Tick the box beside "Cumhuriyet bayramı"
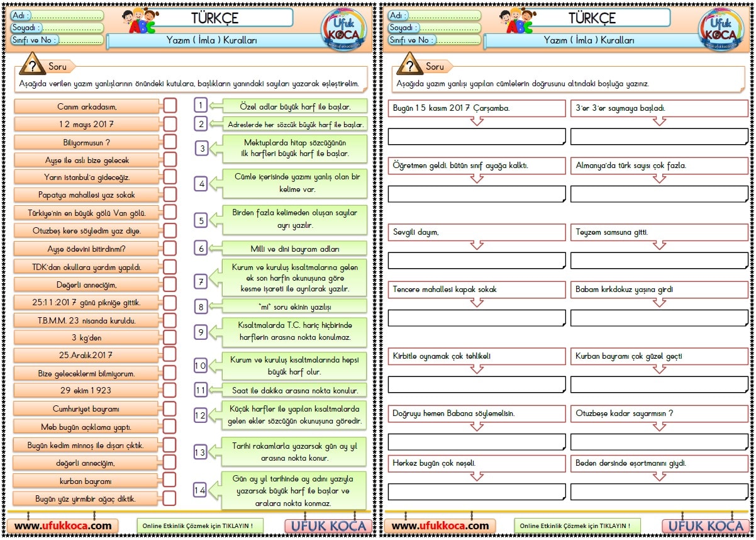 point(170,408)
